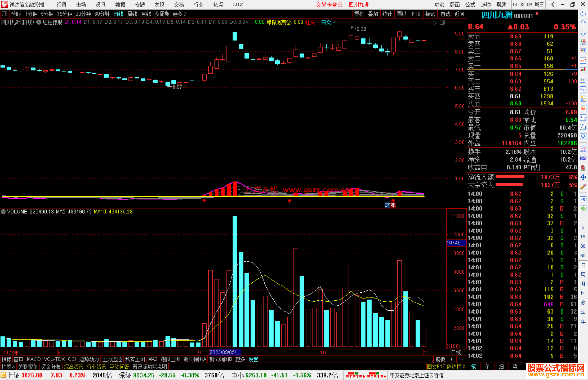Open the 行情 menu
The height and width of the screenshot is (380, 588).
(61, 4)
